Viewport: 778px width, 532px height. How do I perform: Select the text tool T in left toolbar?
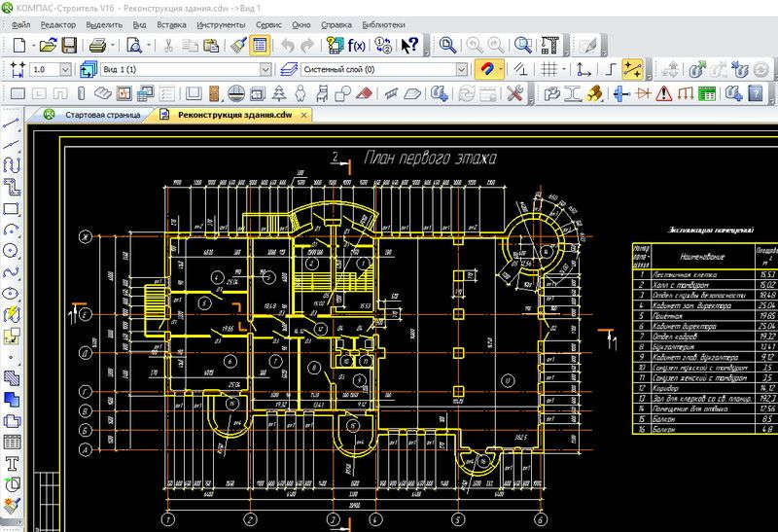[12, 464]
